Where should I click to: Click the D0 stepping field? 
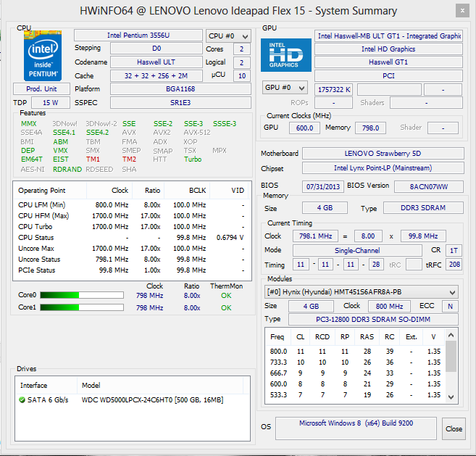(x=156, y=49)
